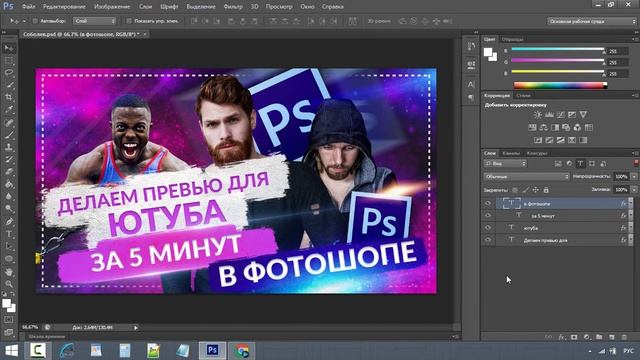Screen dimensions: 640x360
Task: Toggle the type layer filter button
Action: point(580,164)
